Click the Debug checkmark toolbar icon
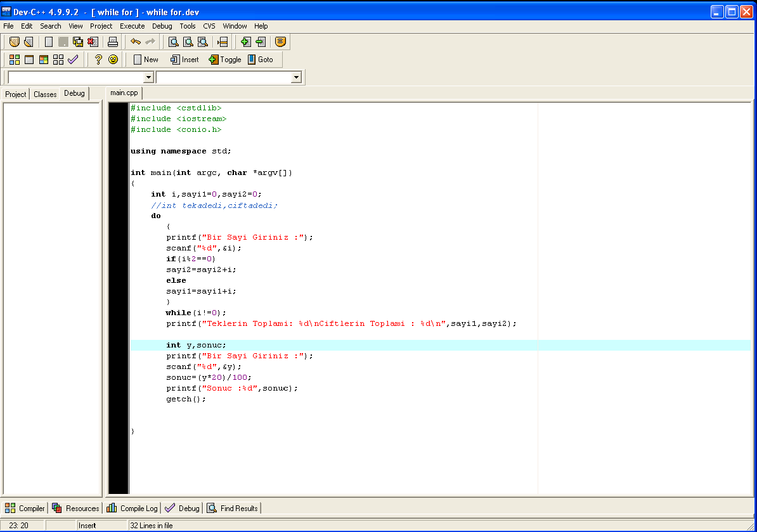757x532 pixels. pyautogui.click(x=73, y=60)
